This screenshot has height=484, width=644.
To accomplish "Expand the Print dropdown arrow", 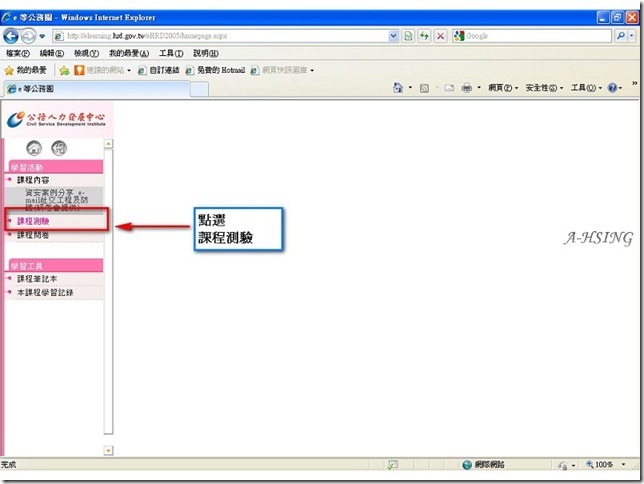I will [x=479, y=88].
